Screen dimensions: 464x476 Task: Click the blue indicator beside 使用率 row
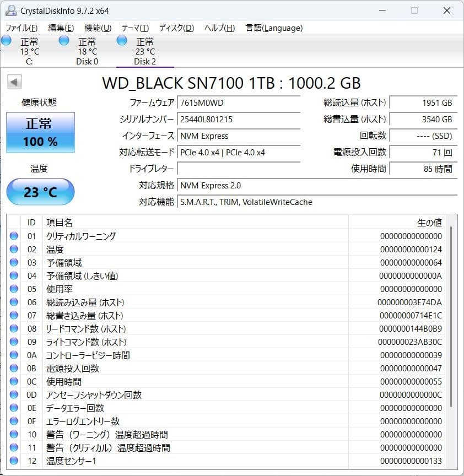coord(13,289)
